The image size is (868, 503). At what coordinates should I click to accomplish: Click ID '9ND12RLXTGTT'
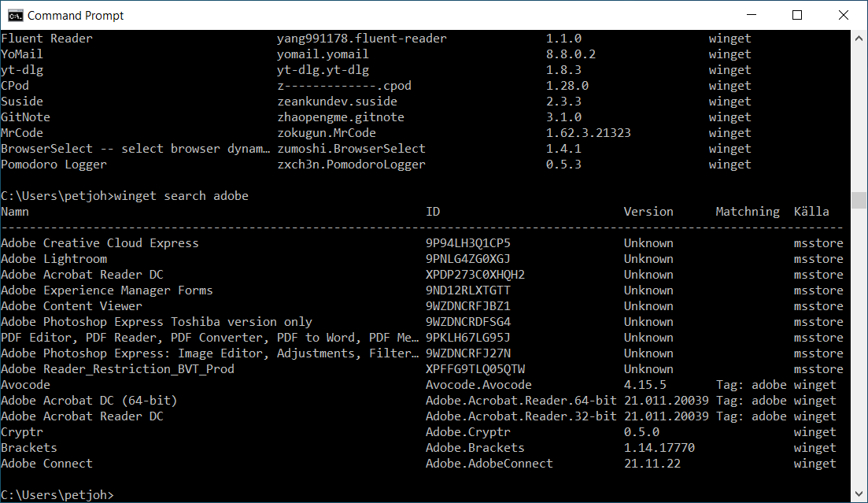tap(467, 290)
